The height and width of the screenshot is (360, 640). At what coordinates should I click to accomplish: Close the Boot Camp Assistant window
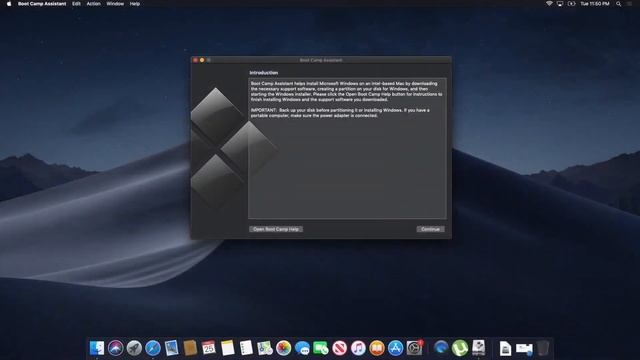196,60
